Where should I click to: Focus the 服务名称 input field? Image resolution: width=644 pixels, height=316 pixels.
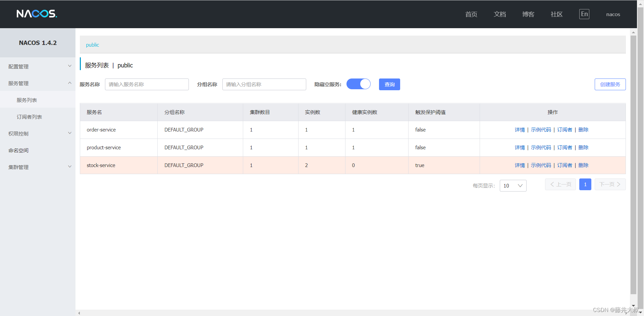(147, 84)
